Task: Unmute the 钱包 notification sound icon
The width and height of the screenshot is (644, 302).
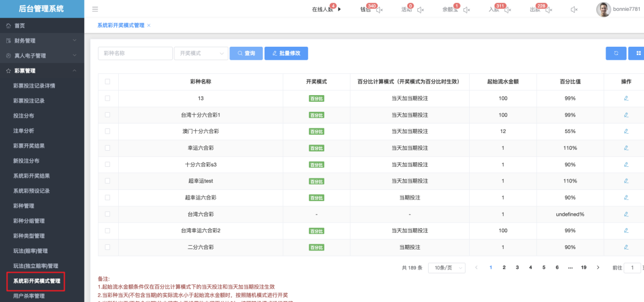Action: (x=379, y=10)
